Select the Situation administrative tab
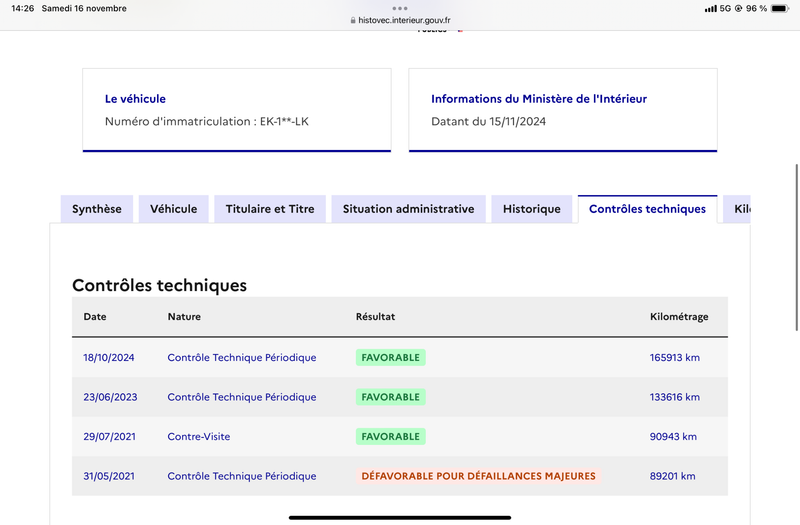 (x=408, y=209)
